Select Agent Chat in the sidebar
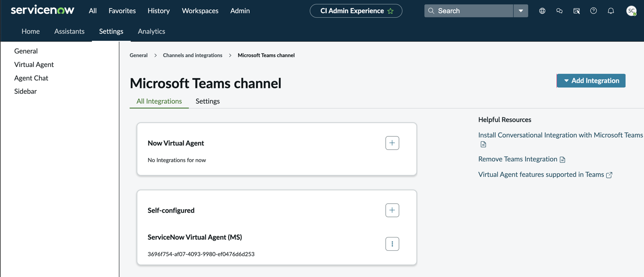Viewport: 644px width, 277px height. (x=31, y=78)
